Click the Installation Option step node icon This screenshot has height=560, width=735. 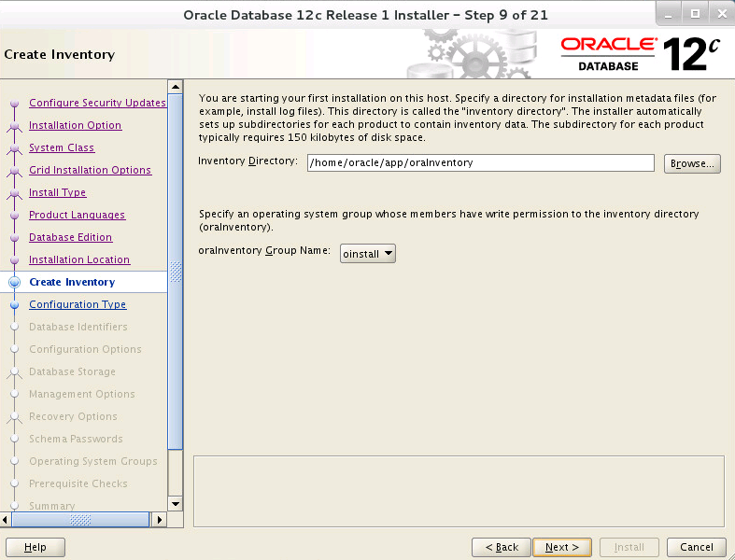[15, 126]
